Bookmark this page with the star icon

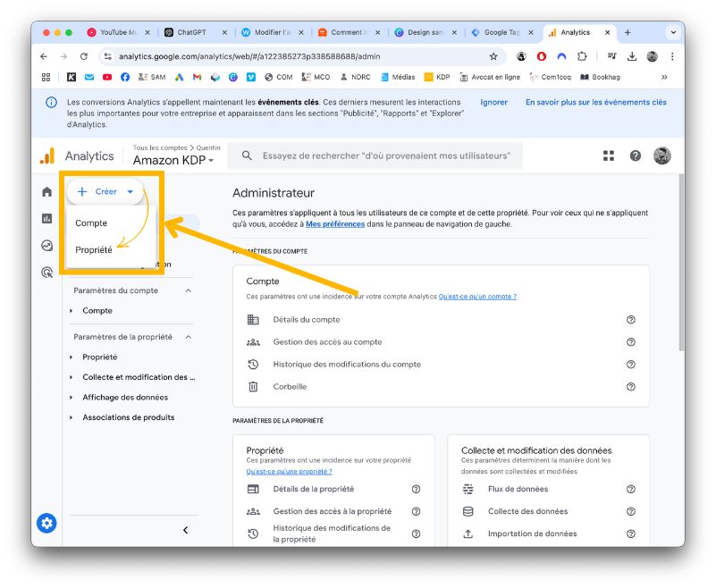pyautogui.click(x=493, y=56)
